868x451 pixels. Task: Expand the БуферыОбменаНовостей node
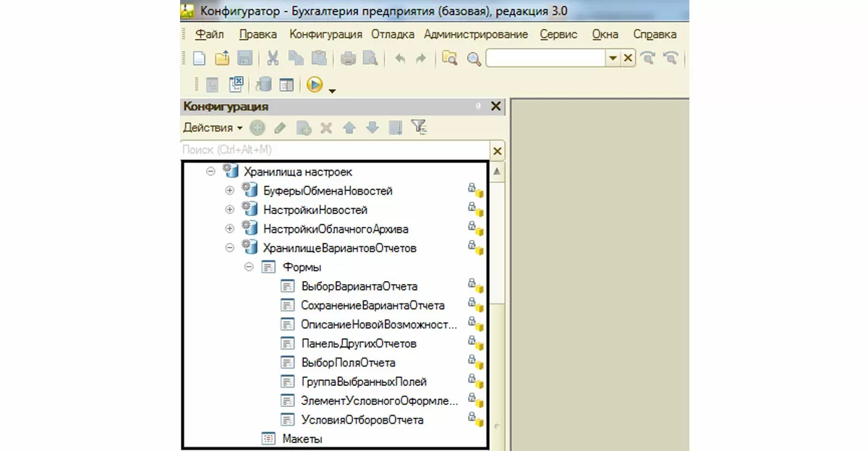(x=230, y=191)
